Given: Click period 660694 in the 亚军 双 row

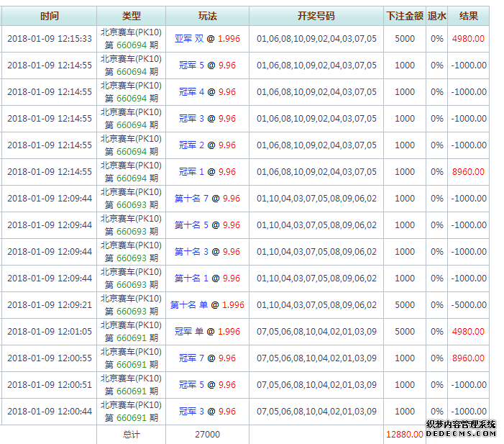Looking at the screenshot, I should [x=132, y=45].
